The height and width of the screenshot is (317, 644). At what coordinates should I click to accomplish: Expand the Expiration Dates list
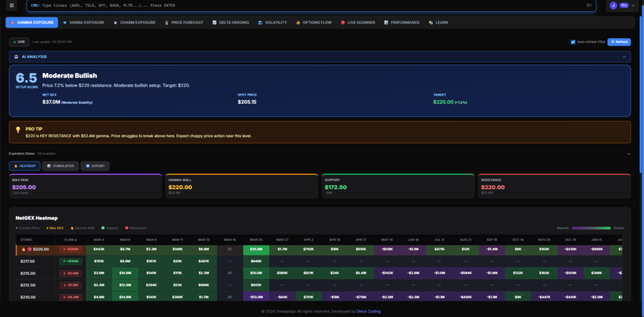(628, 153)
